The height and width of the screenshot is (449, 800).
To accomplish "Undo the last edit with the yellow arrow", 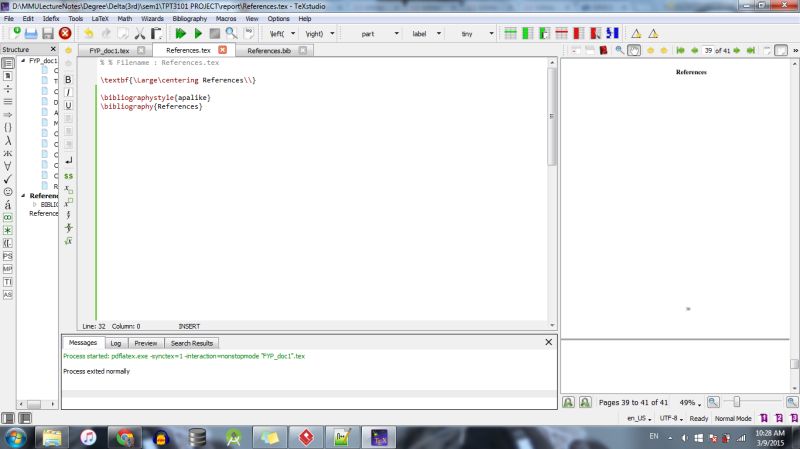I will coord(89,34).
